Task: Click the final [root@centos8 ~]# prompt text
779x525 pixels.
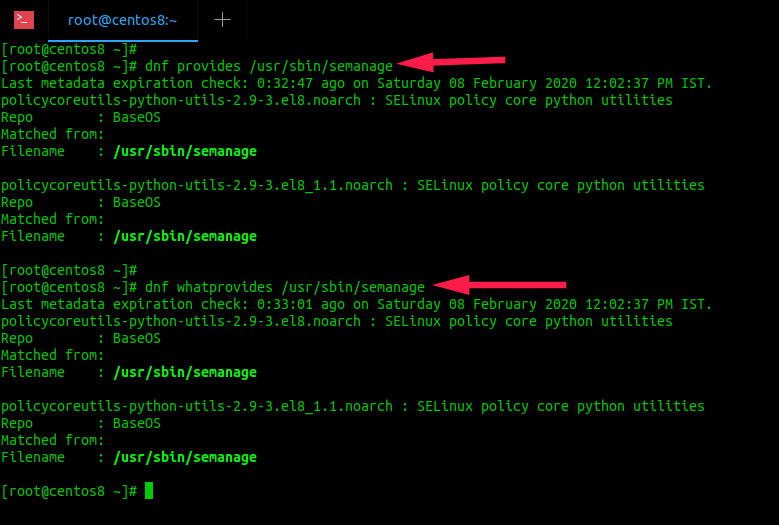Action: point(69,491)
